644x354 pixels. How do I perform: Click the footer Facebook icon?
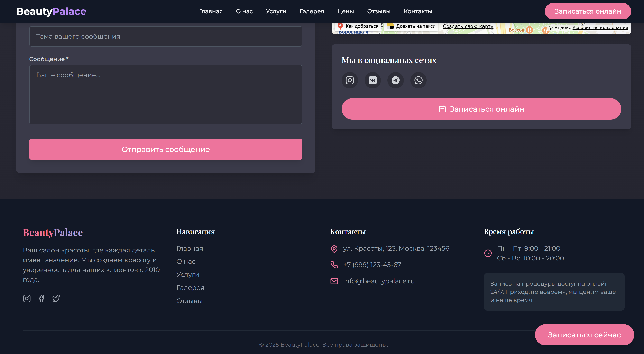[x=42, y=299]
